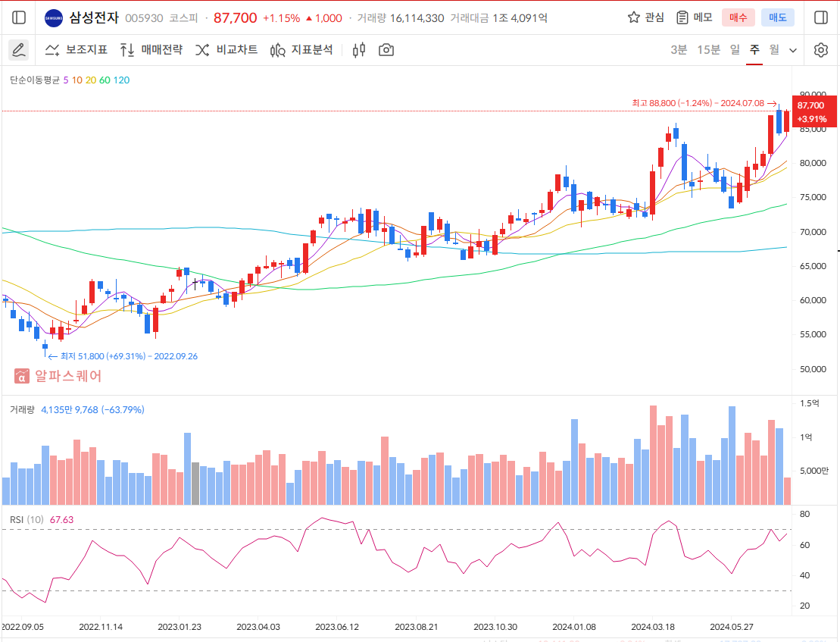This screenshot has width=840, height=642.
Task: Click RSI value 67.63
Action: 61,519
